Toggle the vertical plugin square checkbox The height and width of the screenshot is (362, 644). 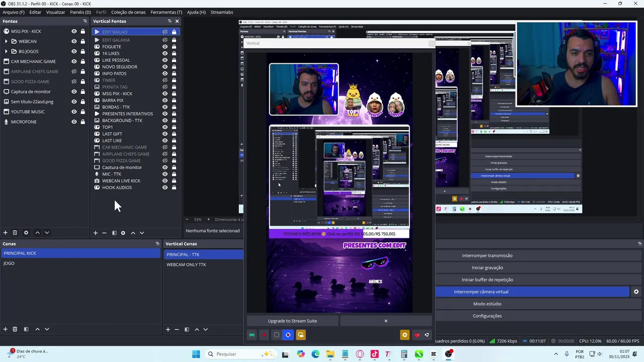click(x=276, y=335)
